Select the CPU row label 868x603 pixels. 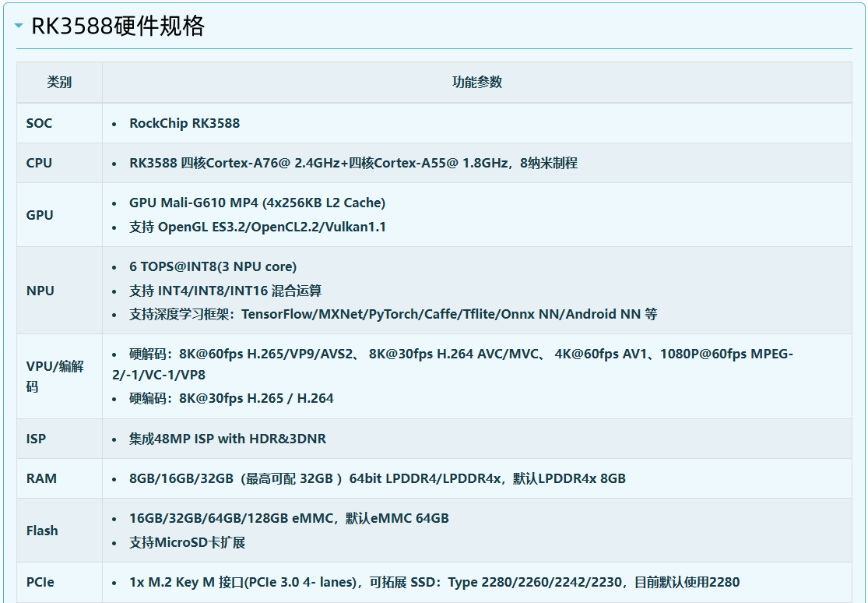click(39, 163)
